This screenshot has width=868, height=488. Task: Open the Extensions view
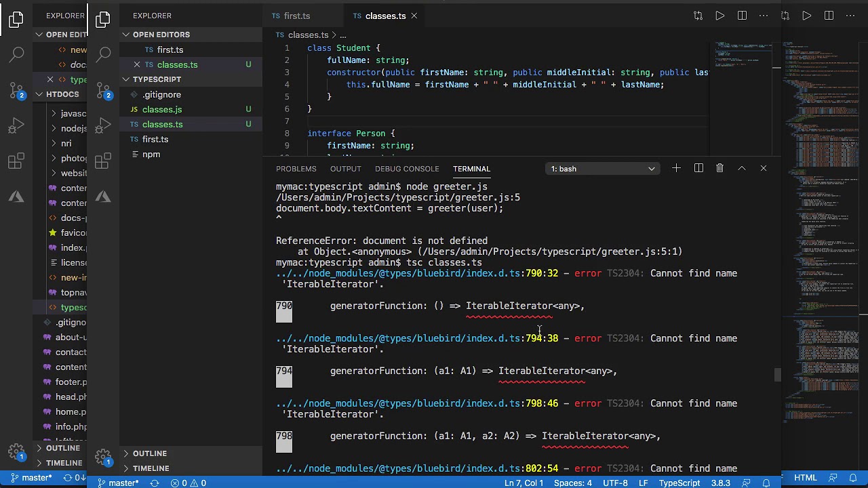103,161
